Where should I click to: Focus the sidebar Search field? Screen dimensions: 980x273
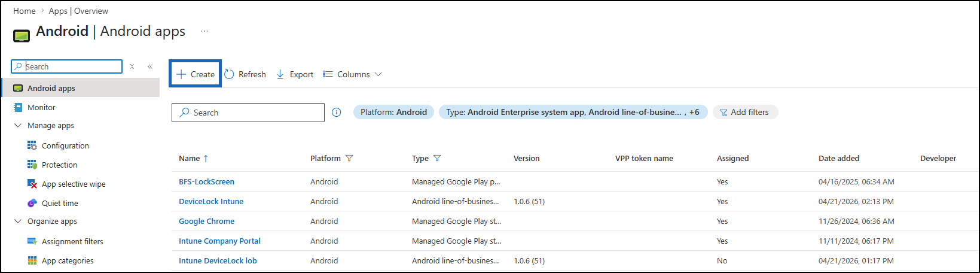(67, 66)
